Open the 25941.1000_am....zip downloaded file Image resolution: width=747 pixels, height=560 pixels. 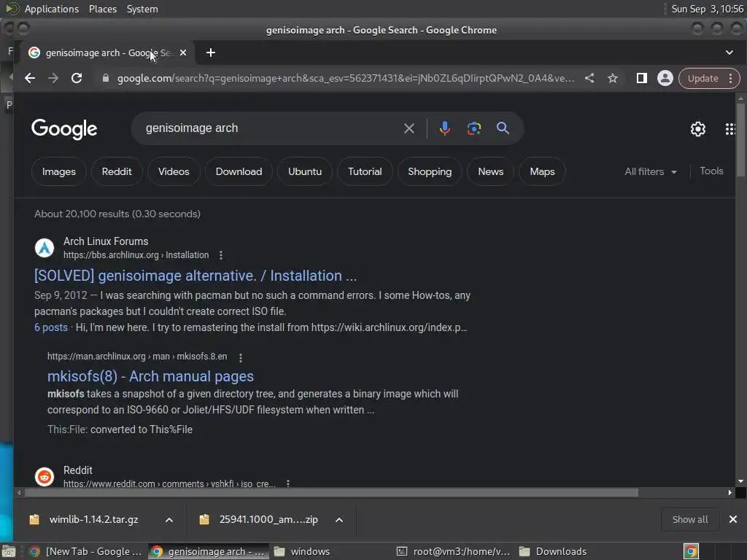tap(268, 519)
